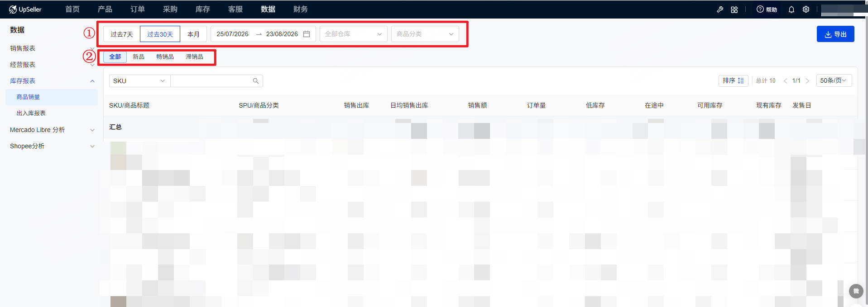Click the 导出 export button
868x307 pixels.
pos(835,34)
